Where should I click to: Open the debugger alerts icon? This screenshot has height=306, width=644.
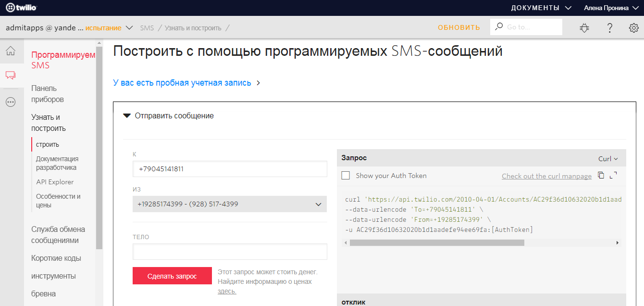[x=584, y=27]
